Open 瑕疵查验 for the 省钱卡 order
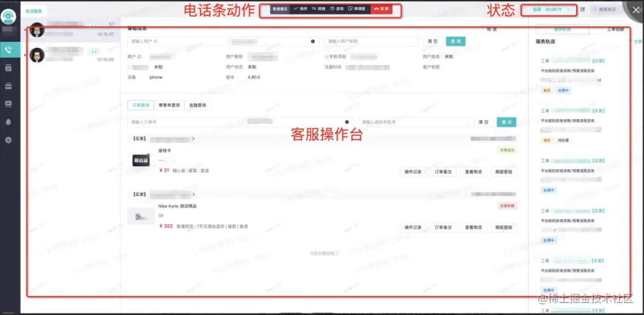 click(503, 172)
